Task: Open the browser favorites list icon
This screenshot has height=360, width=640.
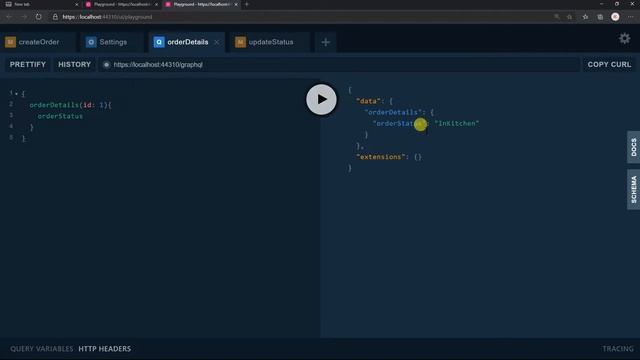Action: pyautogui.click(x=585, y=17)
